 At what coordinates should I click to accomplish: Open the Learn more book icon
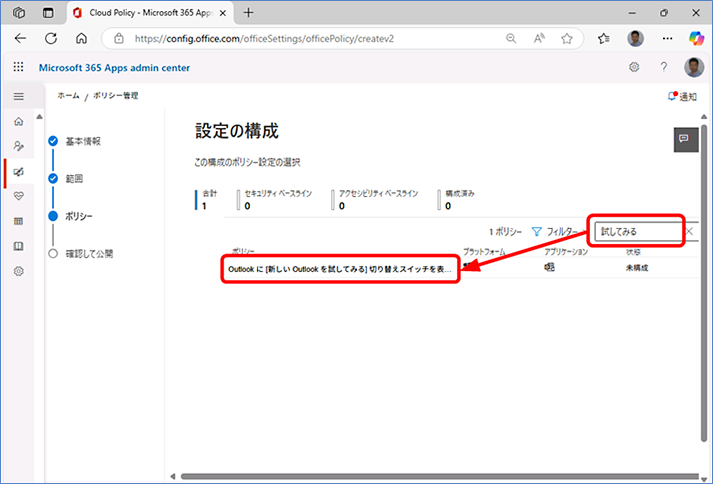[19, 246]
